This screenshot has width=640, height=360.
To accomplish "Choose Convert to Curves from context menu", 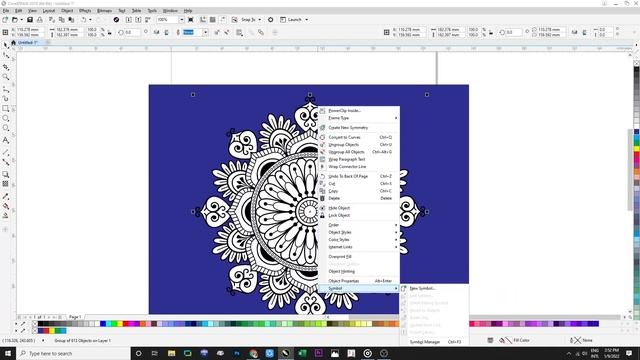I will 359,137.
